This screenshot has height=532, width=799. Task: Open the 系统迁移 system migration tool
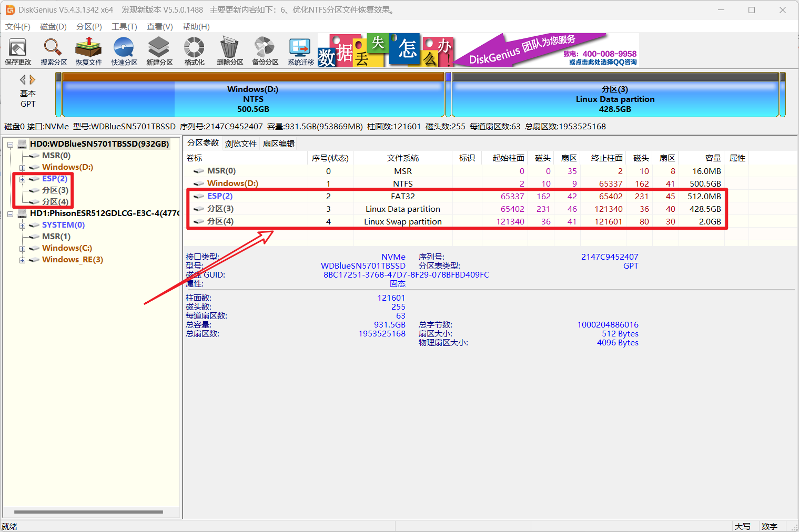(300, 51)
